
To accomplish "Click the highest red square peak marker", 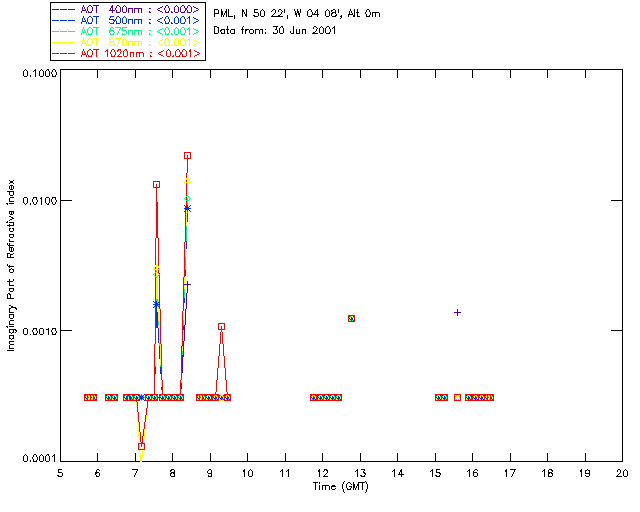I will coord(187,156).
